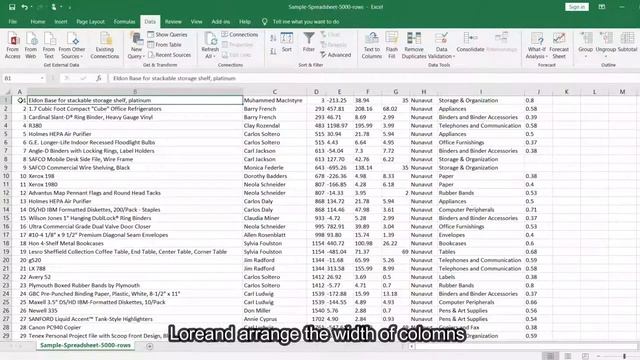Click the Sign in button

577,7
